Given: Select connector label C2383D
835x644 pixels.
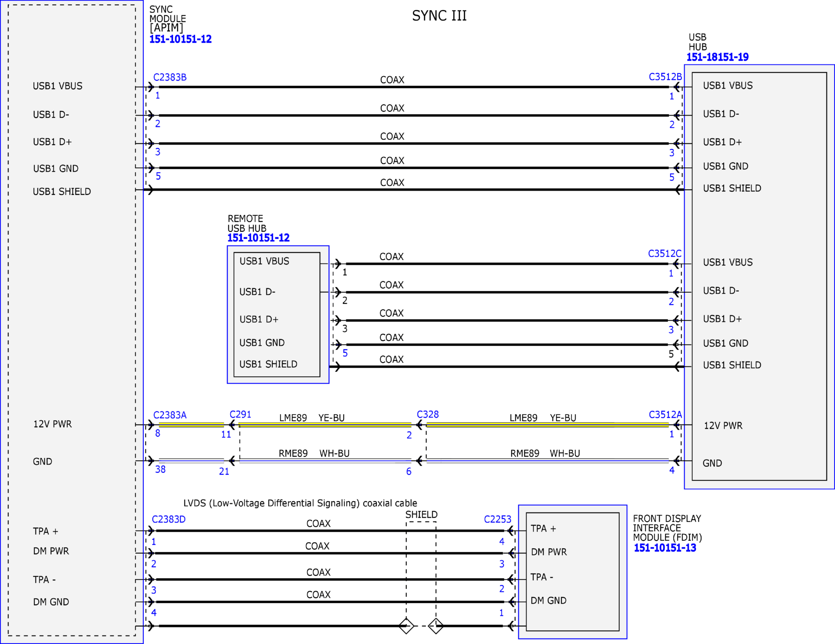Looking at the screenshot, I should point(169,519).
